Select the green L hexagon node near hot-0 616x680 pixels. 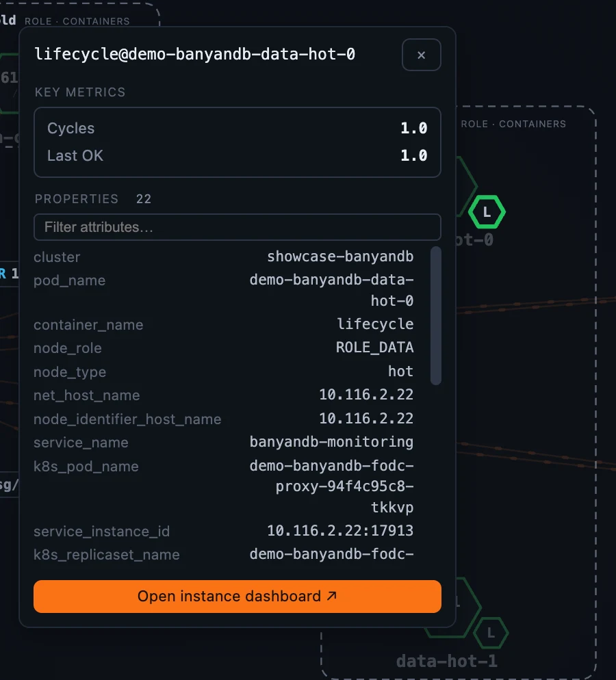click(487, 212)
